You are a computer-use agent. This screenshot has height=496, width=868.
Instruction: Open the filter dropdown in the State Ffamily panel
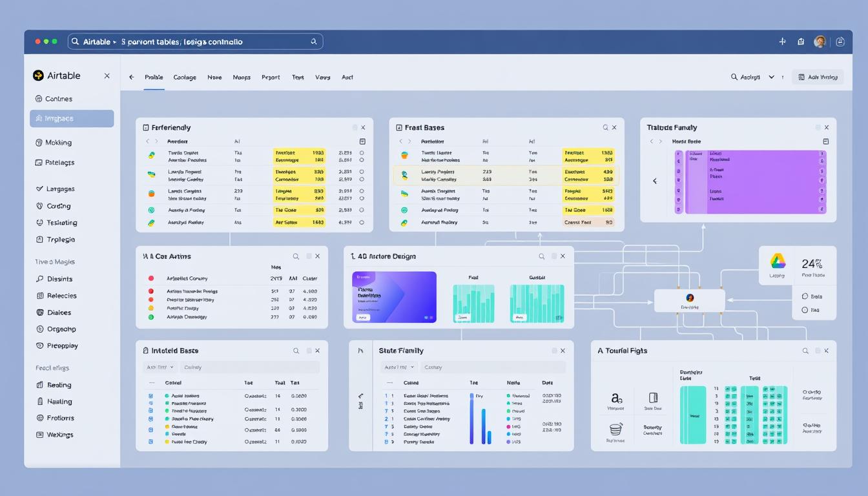coord(399,367)
